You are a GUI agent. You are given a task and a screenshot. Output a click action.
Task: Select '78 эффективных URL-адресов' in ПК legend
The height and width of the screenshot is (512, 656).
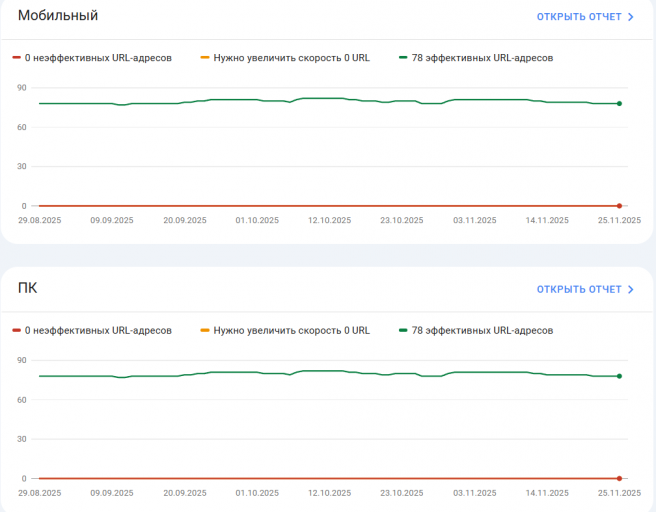482,331
